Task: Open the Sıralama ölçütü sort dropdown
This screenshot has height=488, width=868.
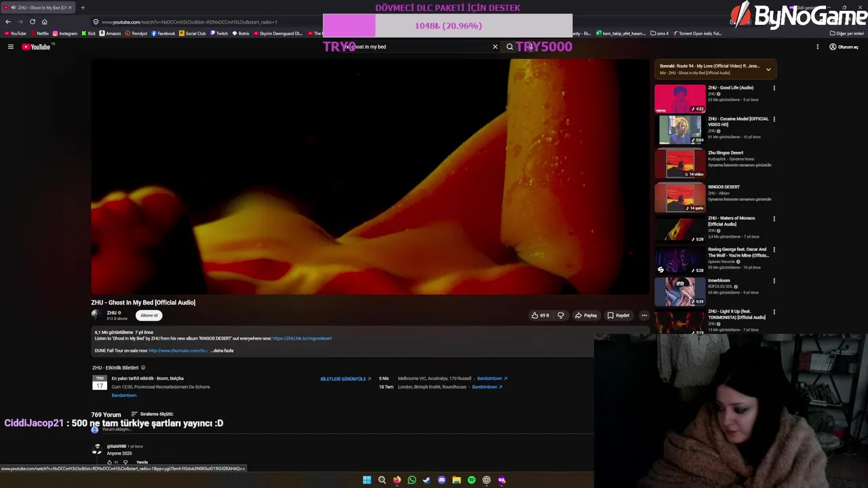Action: pyautogui.click(x=152, y=413)
